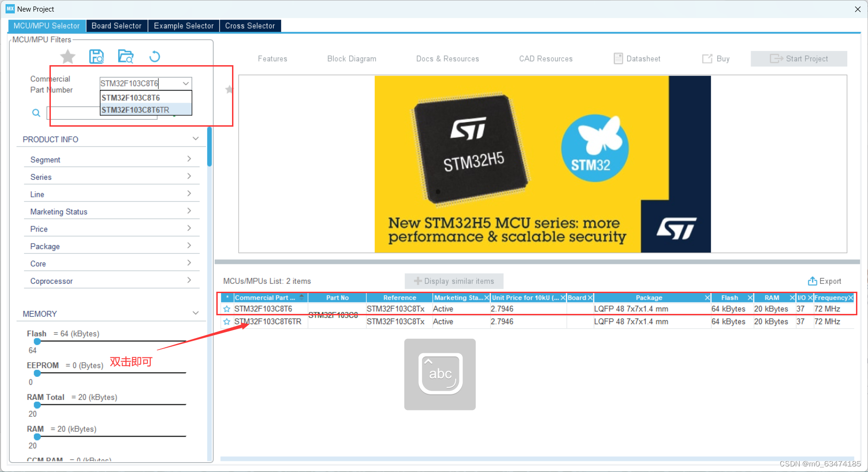Open the Docs & Resources view
The width and height of the screenshot is (868, 472).
[447, 59]
